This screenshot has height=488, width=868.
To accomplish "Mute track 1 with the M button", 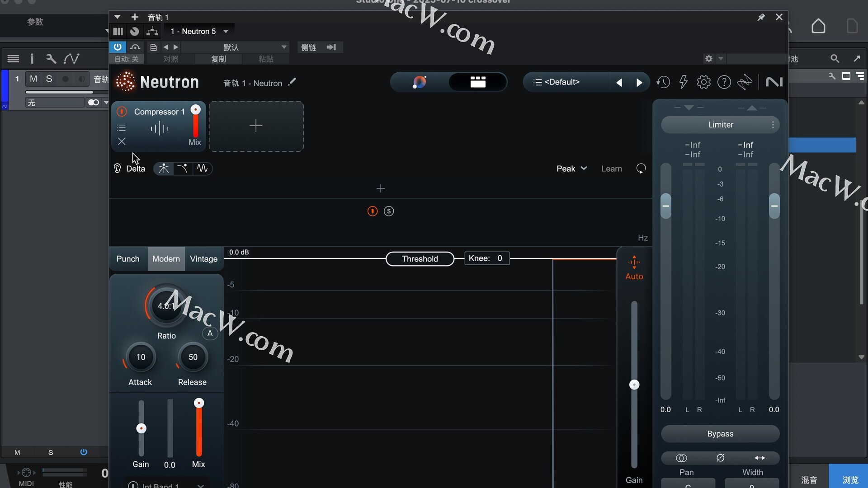I will point(33,79).
